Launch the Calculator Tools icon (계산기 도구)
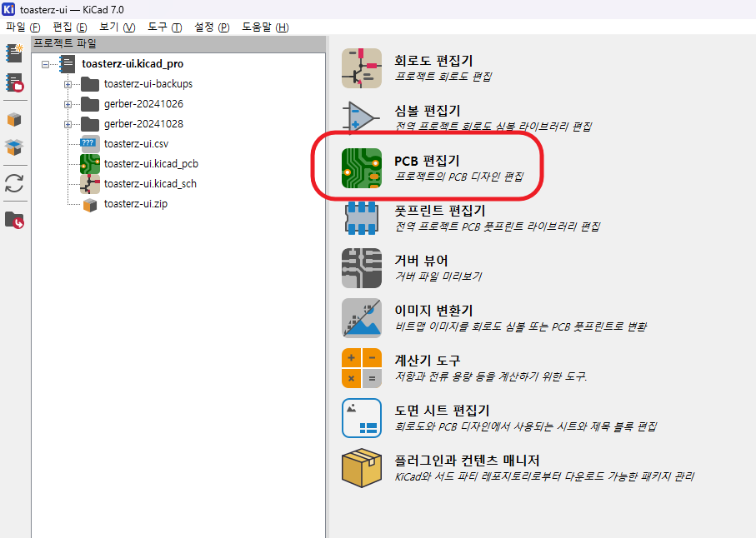Screen dimensions: 756x538 pos(362,368)
